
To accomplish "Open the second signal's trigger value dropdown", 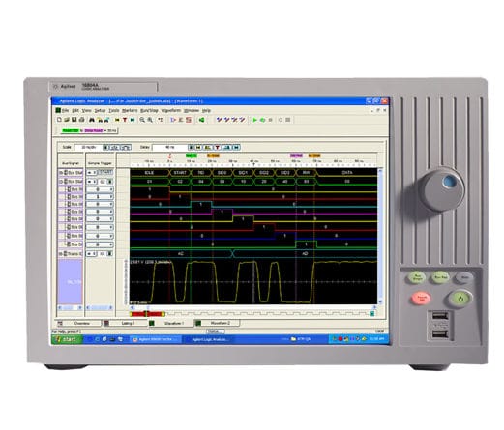I will coord(111,197).
